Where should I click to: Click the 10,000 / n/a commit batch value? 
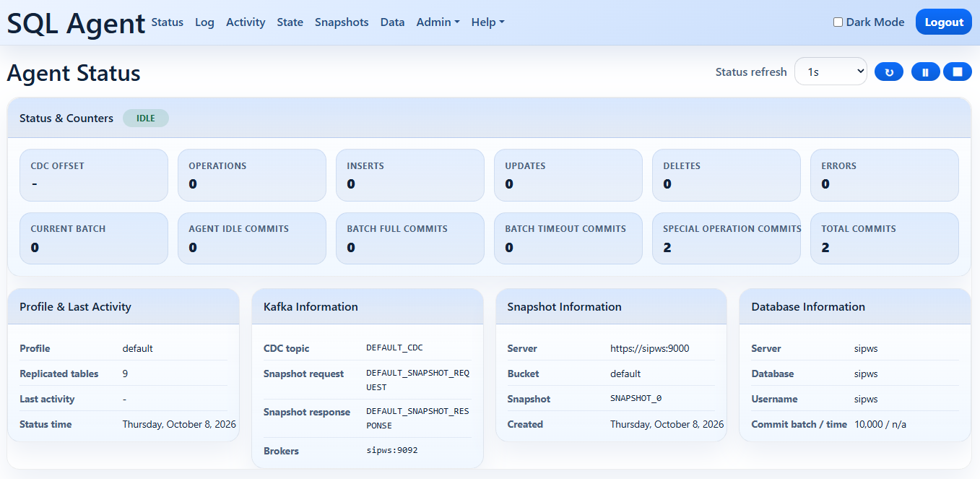(880, 424)
